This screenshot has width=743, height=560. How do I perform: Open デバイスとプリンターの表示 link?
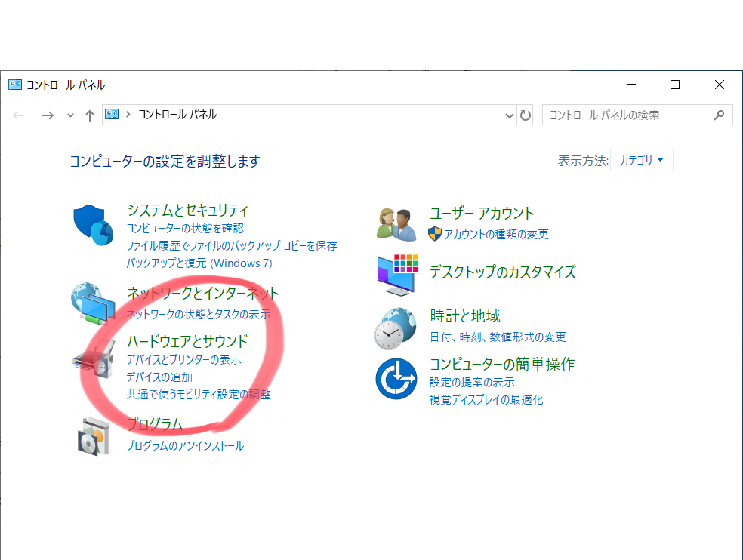point(183,360)
